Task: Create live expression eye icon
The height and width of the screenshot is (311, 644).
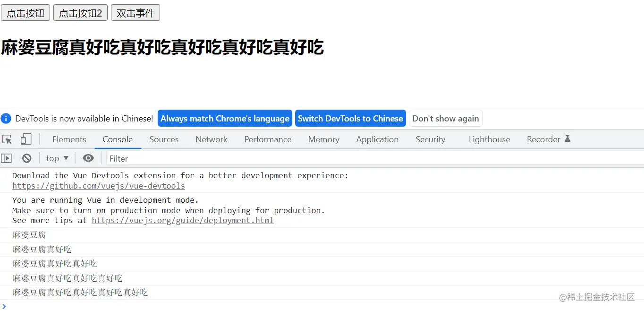Action: 88,158
